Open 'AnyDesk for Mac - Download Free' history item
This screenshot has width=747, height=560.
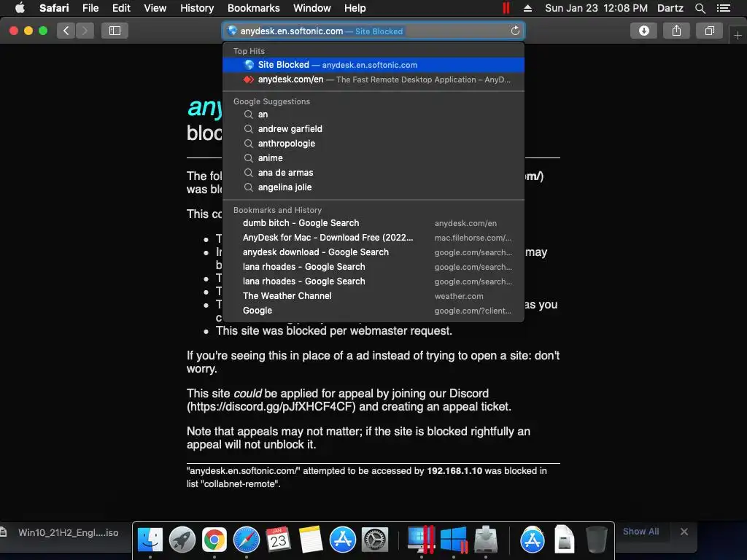(373, 238)
